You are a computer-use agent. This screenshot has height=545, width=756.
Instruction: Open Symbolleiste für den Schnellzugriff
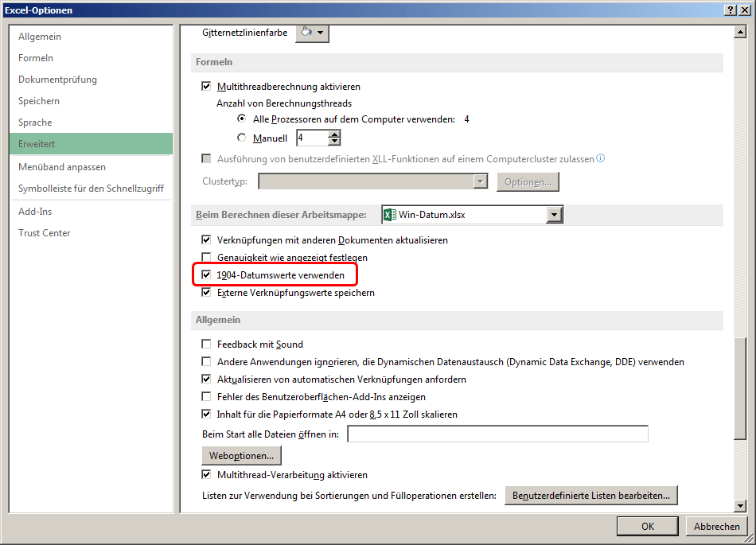[x=92, y=189]
